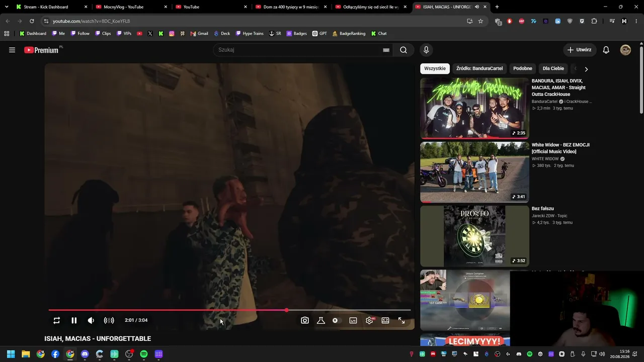Bookmark this page with the star
Viewport: 644px width, 362px height.
click(x=480, y=21)
